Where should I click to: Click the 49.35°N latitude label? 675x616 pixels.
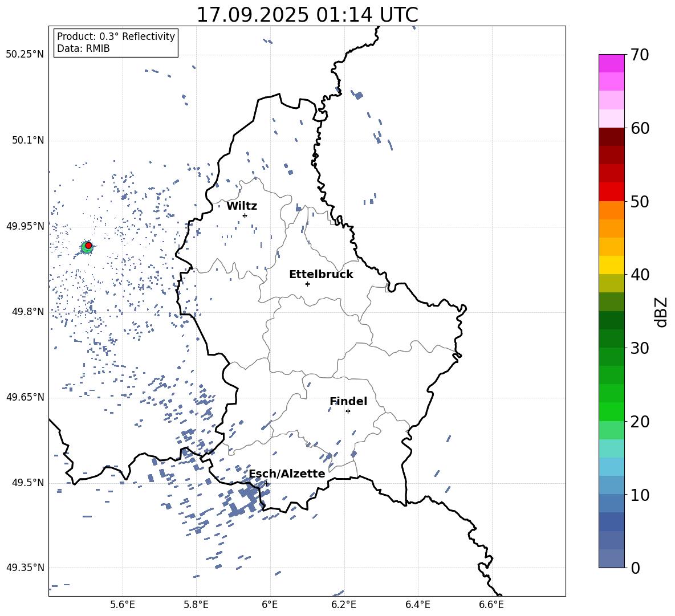25,568
